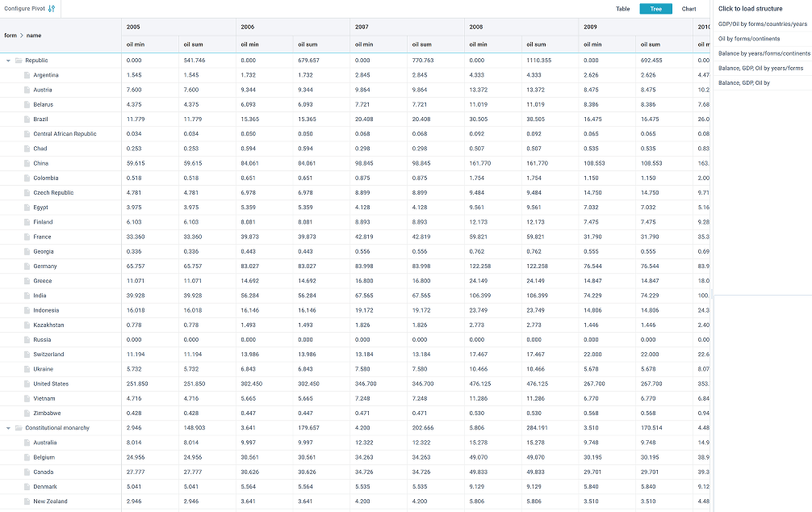Click file icon beside Brazil
Viewport: 812px width, 512px height.
coord(27,120)
